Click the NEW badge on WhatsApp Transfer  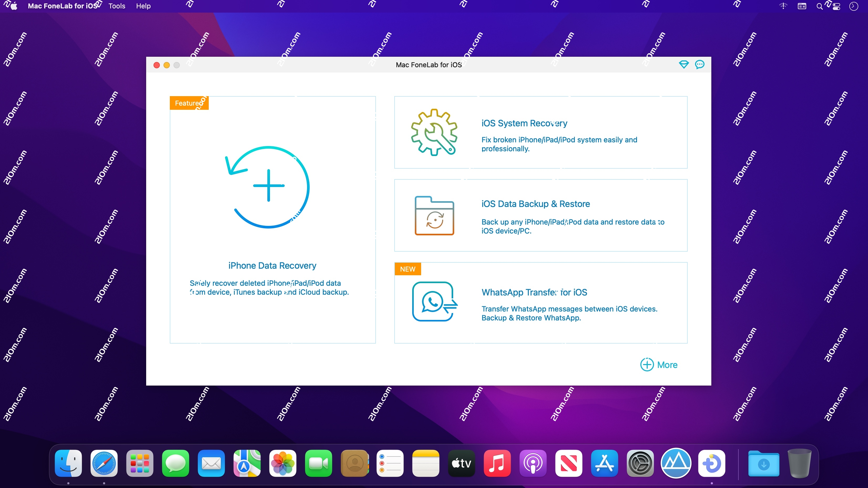click(407, 269)
